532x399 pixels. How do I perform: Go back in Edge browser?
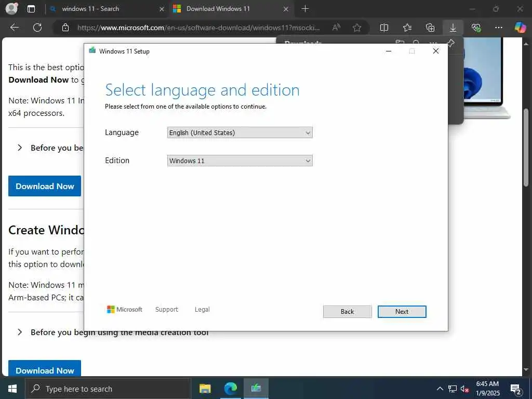14,28
